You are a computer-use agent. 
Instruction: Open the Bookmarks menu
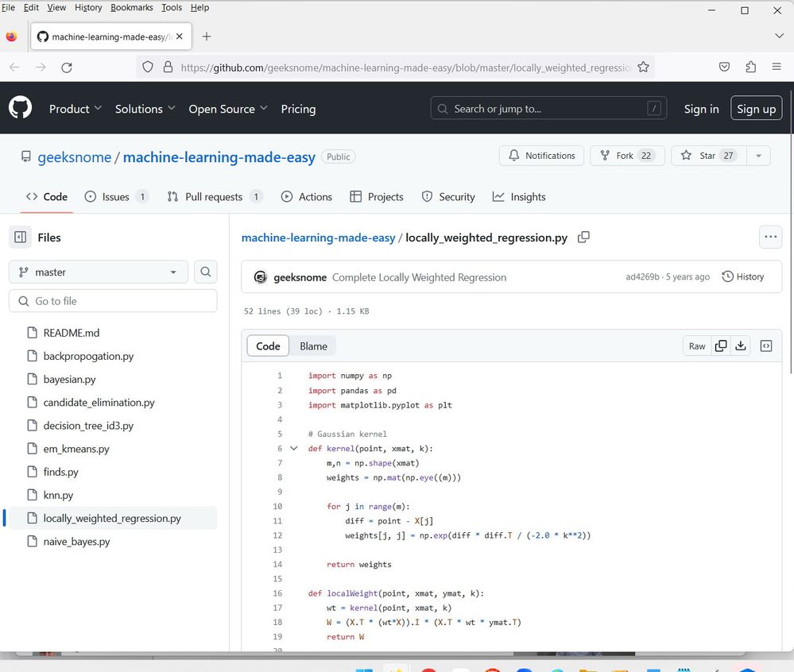[132, 8]
